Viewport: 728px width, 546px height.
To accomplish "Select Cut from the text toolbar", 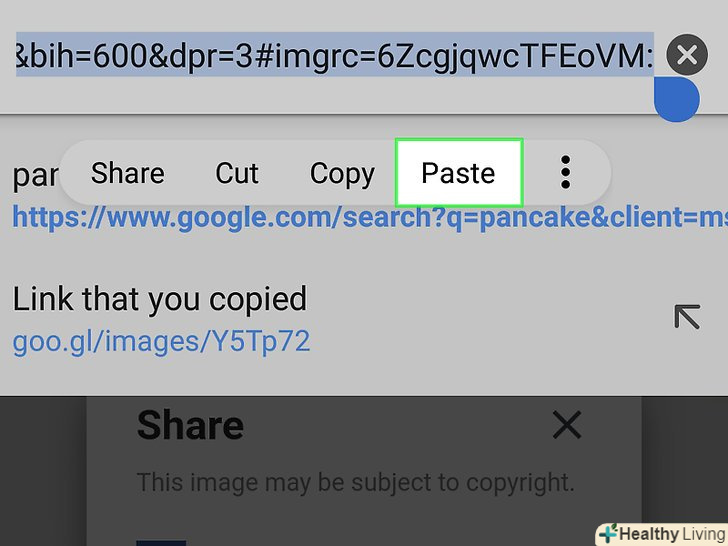I will click(x=237, y=173).
